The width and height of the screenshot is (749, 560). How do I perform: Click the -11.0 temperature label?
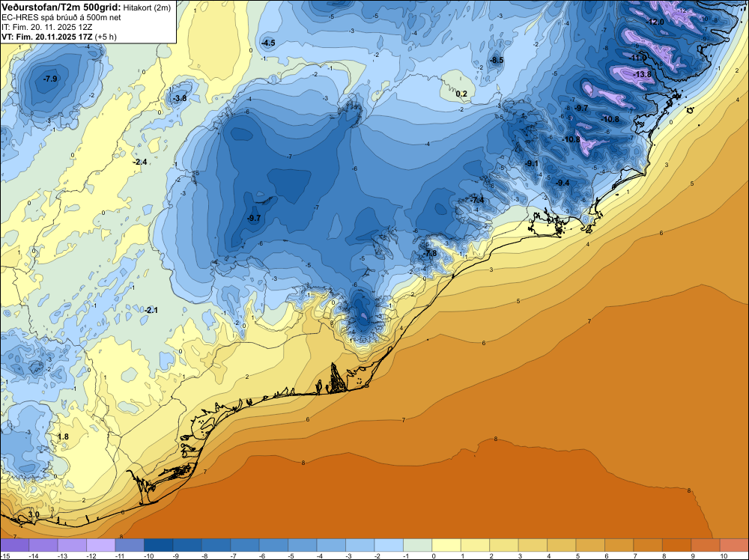(639, 58)
